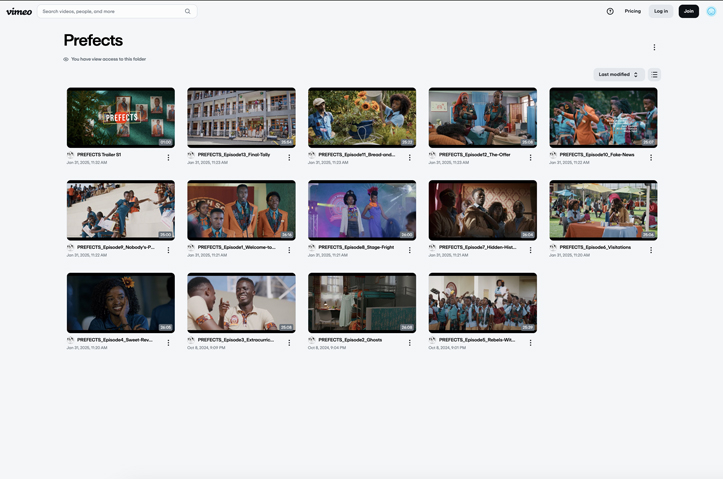Open the Episode3 Extracurric thumbnail
This screenshot has height=479, width=723.
tap(241, 303)
